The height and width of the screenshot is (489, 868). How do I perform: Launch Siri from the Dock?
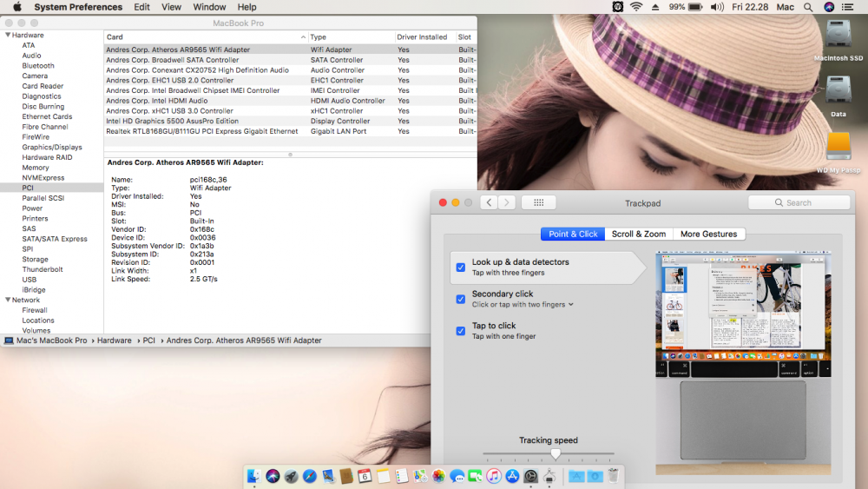(x=273, y=476)
